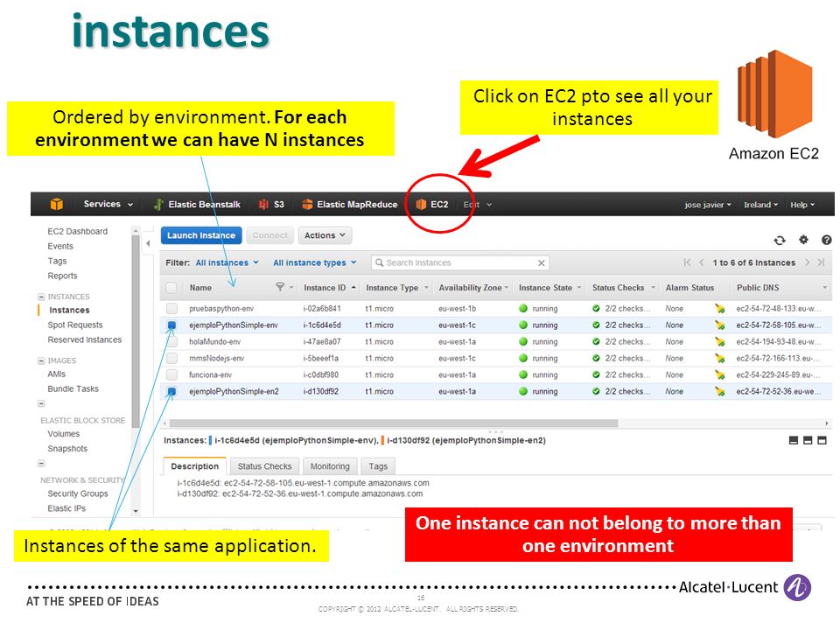Open the Services dropdown menu
Screen dimensions: 840x630
point(108,204)
